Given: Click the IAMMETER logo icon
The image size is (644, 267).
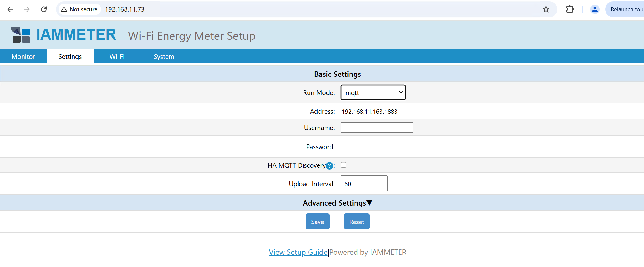Looking at the screenshot, I should 21,35.
